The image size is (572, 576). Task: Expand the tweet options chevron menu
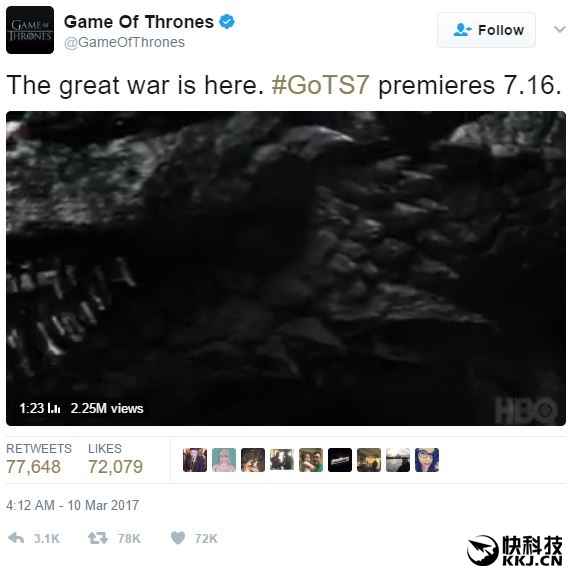tap(560, 29)
